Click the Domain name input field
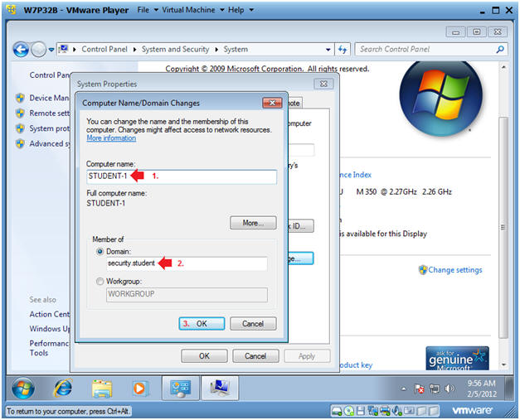Viewport: 520px width, 420px height. click(x=187, y=263)
